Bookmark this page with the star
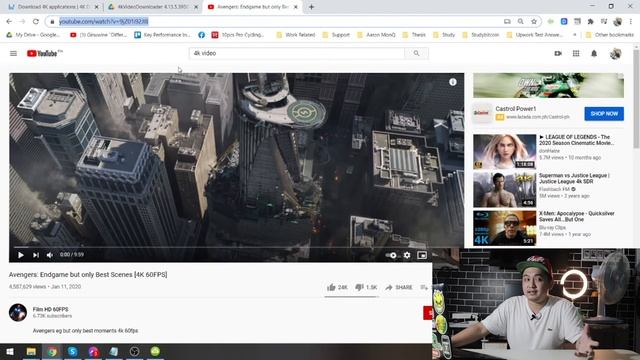The height and width of the screenshot is (360, 640). 534,21
